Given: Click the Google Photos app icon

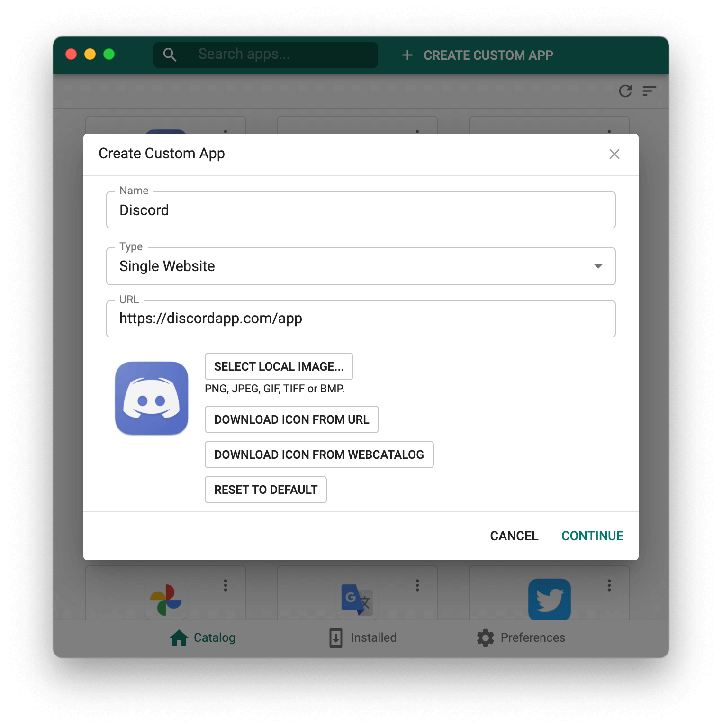Looking at the screenshot, I should (x=166, y=600).
